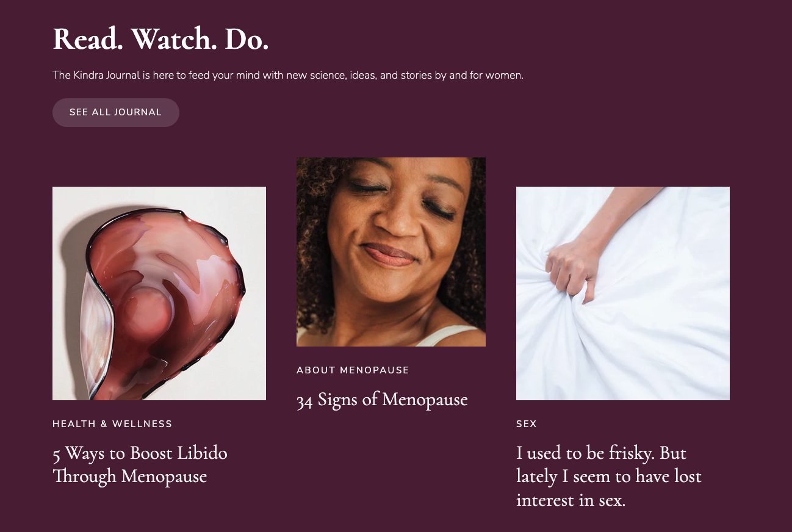The width and height of the screenshot is (792, 532).
Task: Click the word Watch. in the heading
Action: pyautogui.click(x=174, y=40)
